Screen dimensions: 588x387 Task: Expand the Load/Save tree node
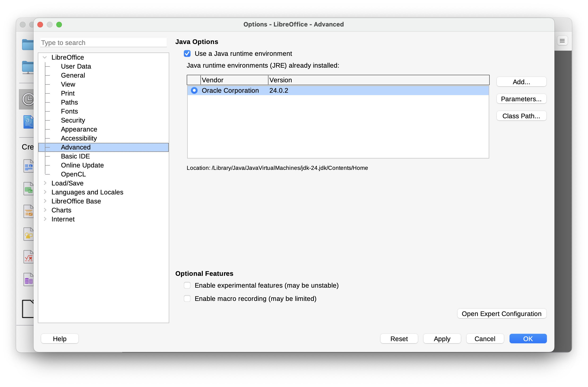click(45, 183)
